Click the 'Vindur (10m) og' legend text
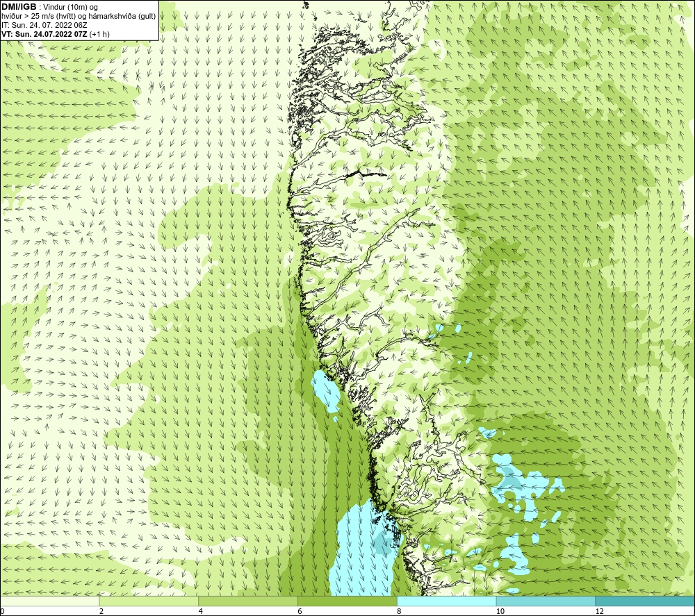The height and width of the screenshot is (616, 695). pyautogui.click(x=70, y=8)
